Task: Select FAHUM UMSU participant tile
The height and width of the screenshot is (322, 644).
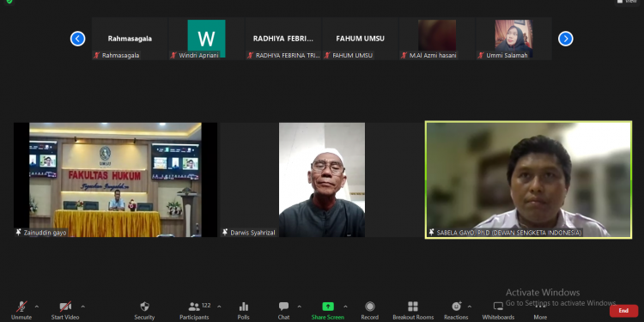Action: click(x=360, y=39)
